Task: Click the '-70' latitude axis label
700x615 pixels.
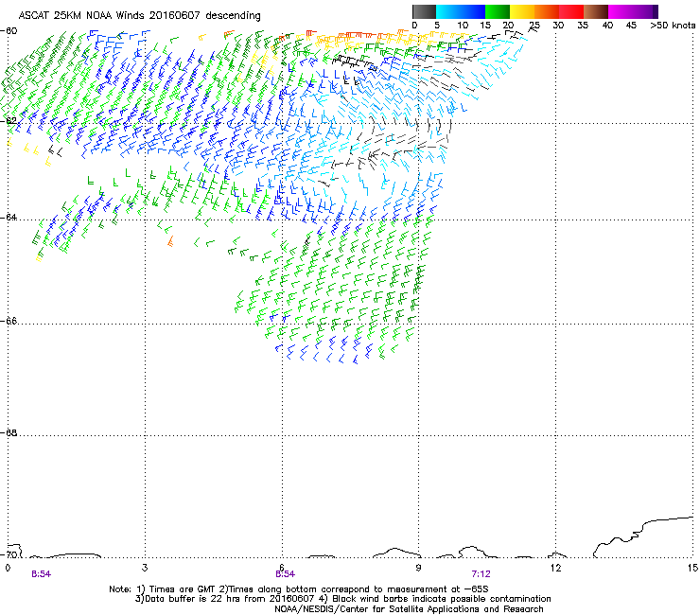Action: click(9, 554)
